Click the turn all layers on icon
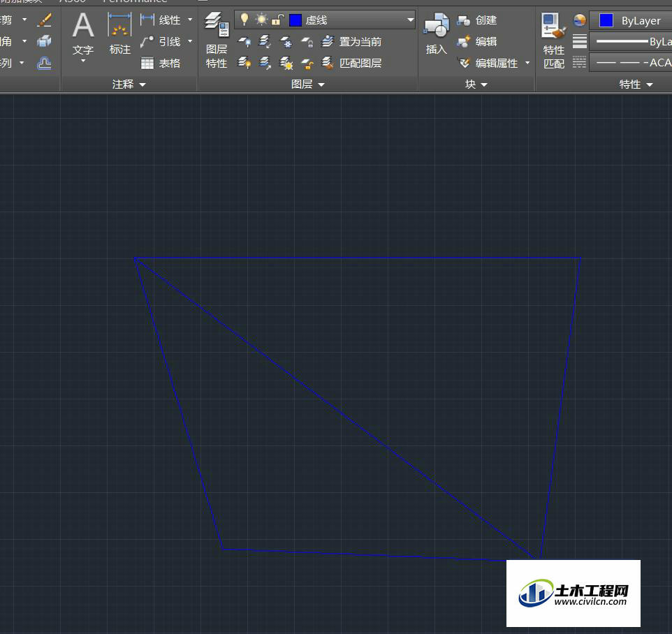The width and height of the screenshot is (672, 634). [x=244, y=63]
